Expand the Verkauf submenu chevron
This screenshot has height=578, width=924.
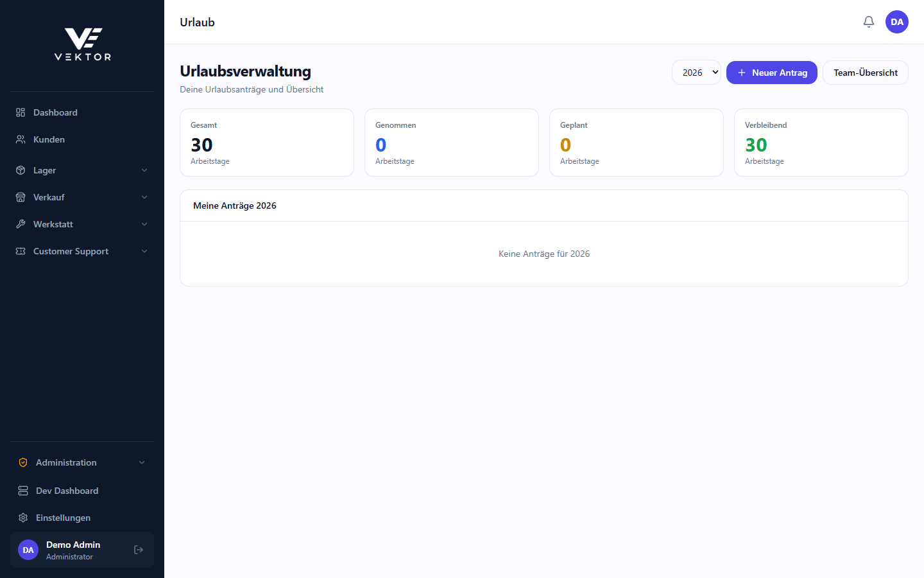click(144, 197)
